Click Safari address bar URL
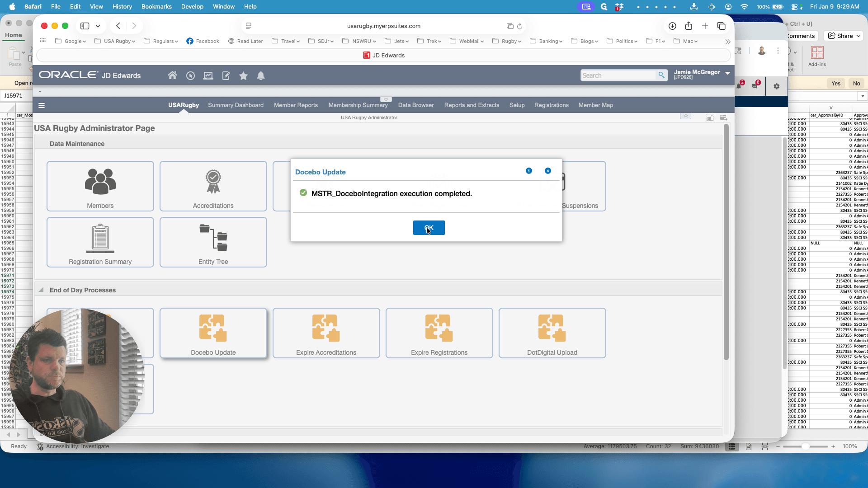 point(383,26)
